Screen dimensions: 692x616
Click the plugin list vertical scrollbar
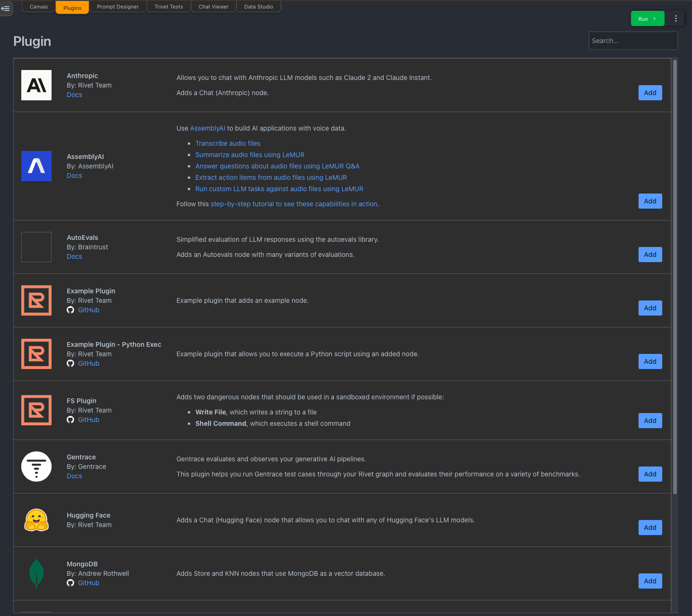(675, 277)
